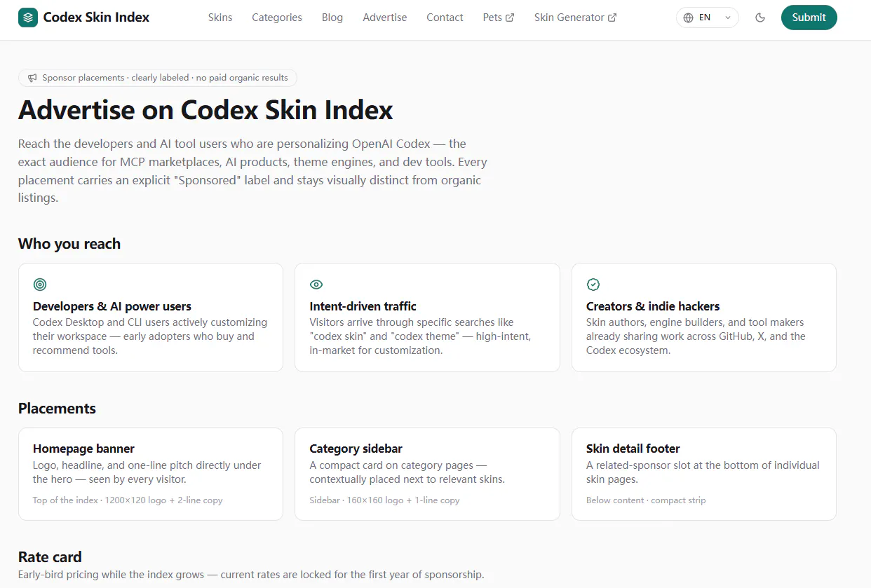
Task: Click the external link icon next to Pets
Action: pyautogui.click(x=510, y=18)
